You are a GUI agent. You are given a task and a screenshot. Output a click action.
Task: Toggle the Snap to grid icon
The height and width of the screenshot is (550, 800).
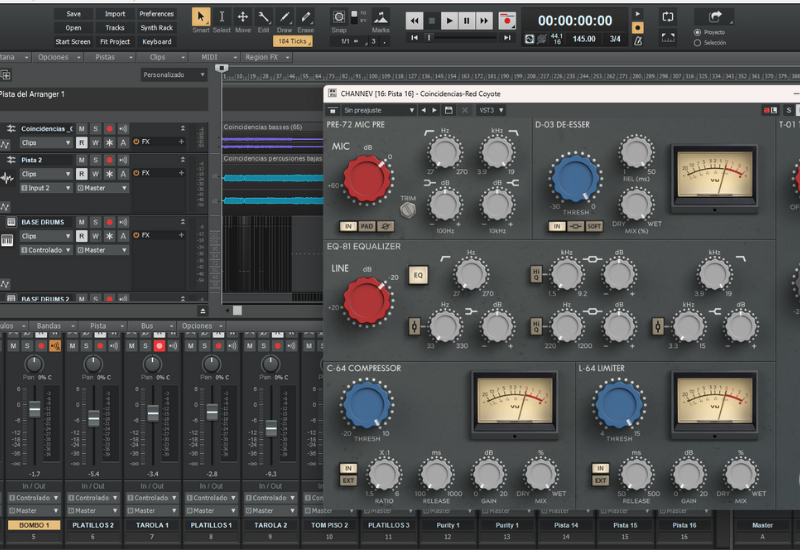tap(339, 17)
